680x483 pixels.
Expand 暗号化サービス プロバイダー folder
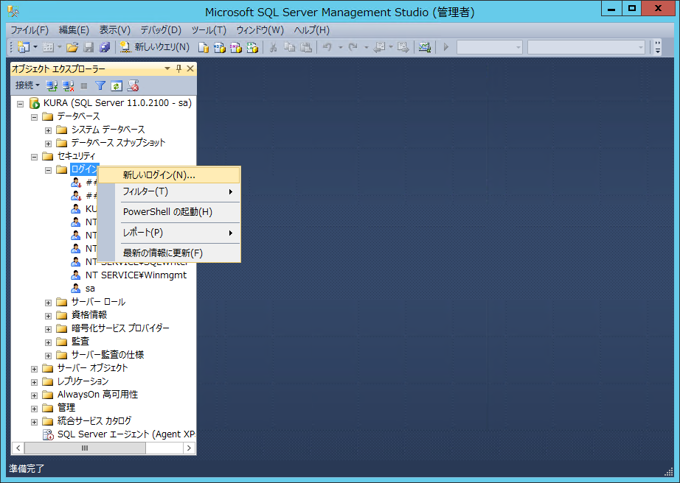tap(48, 329)
